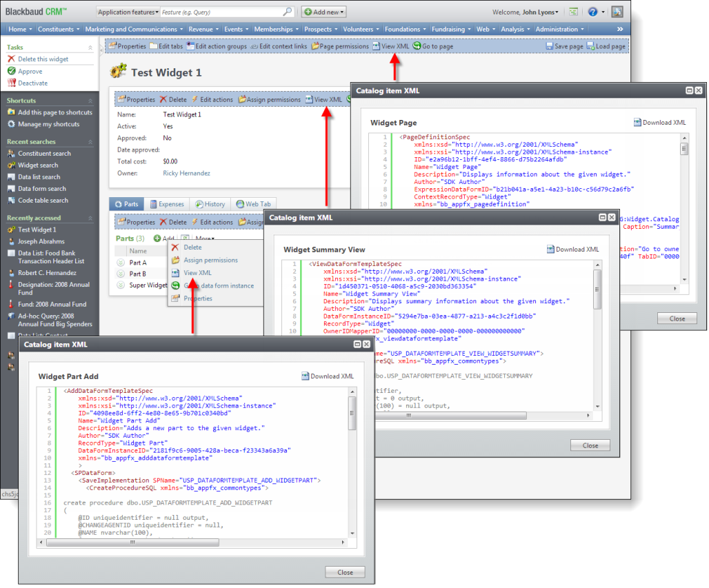This screenshot has height=588, width=709.
Task: Select Delete in the Parts context menu
Action: pyautogui.click(x=192, y=247)
